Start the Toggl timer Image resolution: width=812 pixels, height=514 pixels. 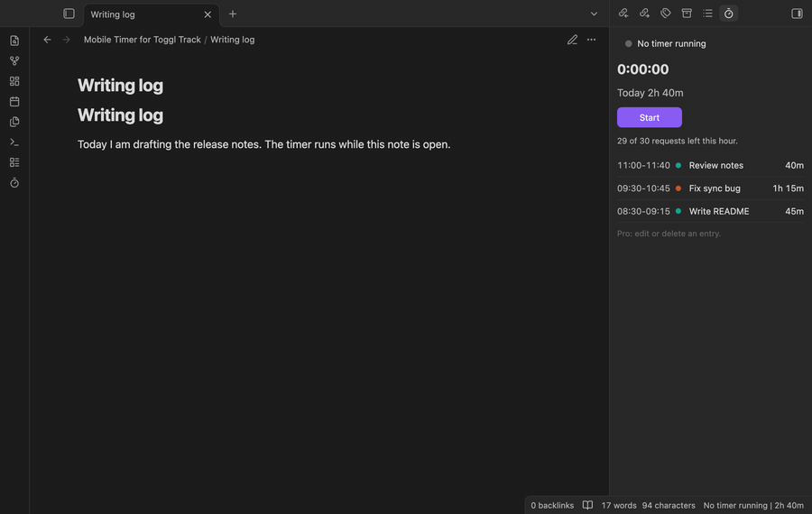point(650,117)
